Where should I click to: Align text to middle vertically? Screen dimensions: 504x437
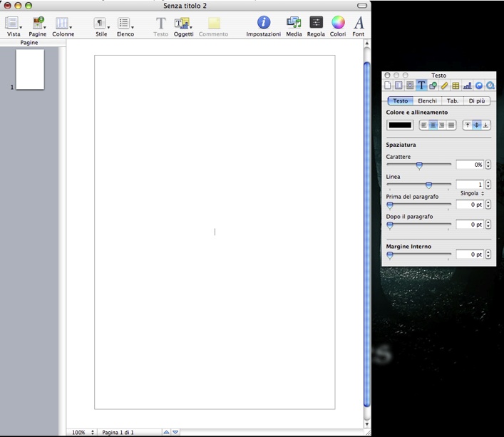(477, 125)
